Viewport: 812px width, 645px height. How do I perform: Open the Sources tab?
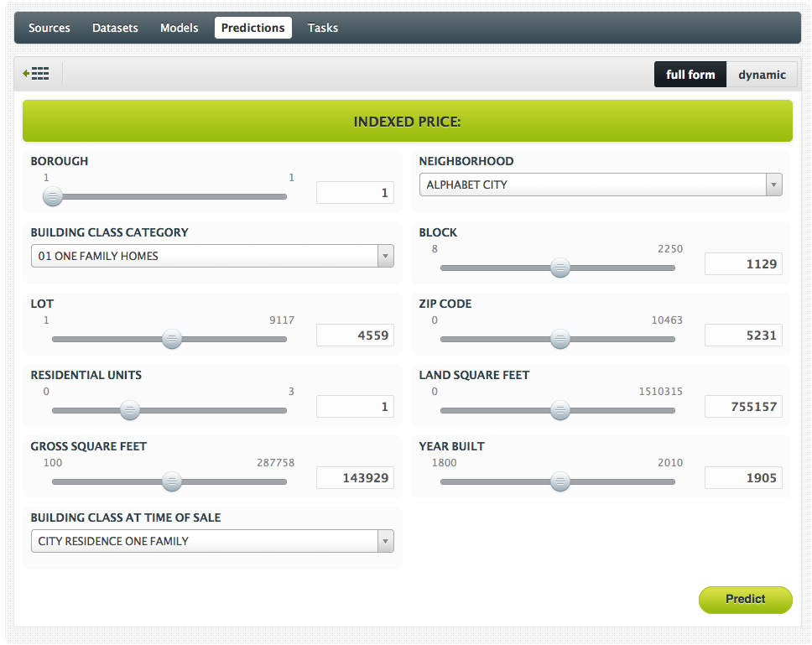49,28
